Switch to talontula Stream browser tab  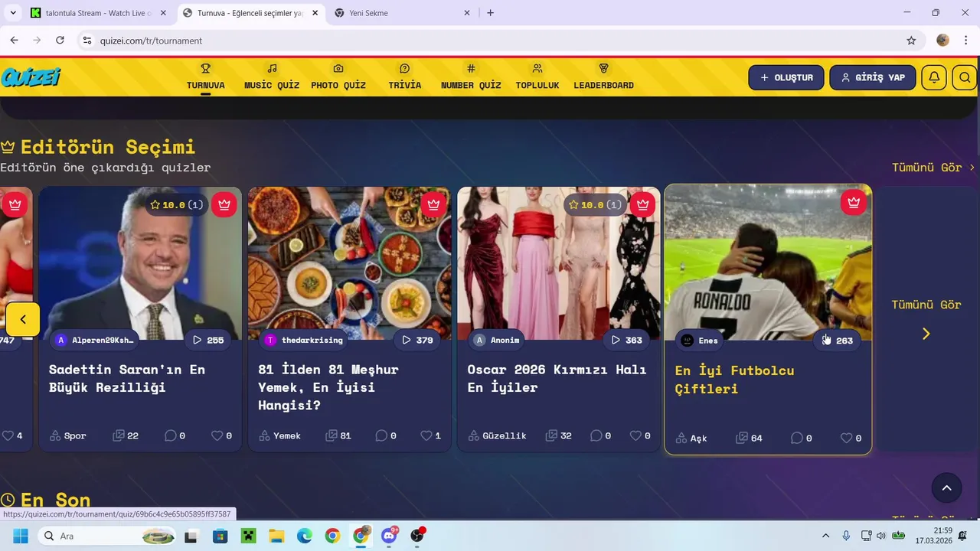click(x=97, y=13)
